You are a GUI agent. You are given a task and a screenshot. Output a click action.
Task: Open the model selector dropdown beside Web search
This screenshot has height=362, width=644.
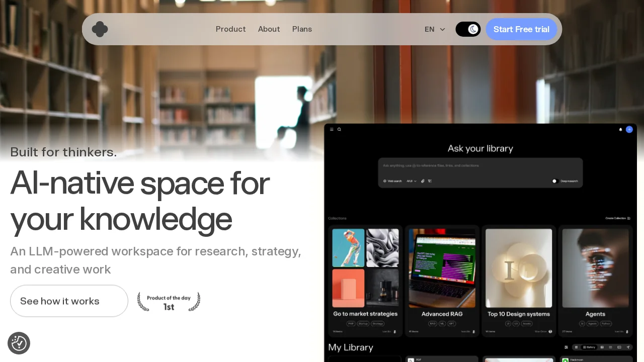coord(412,181)
